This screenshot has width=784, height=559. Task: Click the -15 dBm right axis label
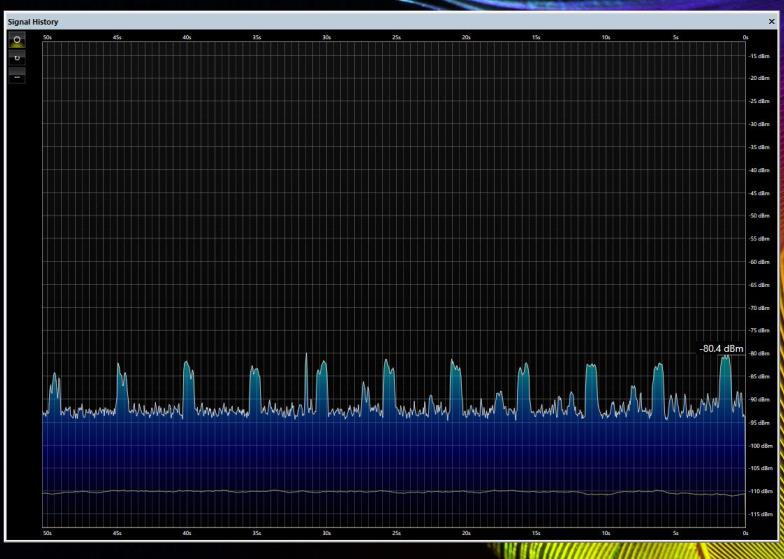coord(759,56)
